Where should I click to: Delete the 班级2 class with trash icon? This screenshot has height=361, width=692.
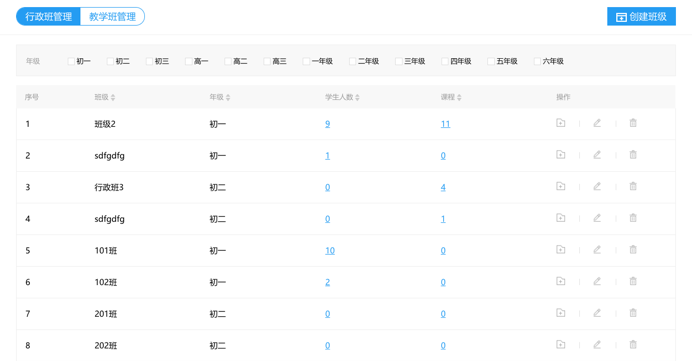(x=633, y=123)
